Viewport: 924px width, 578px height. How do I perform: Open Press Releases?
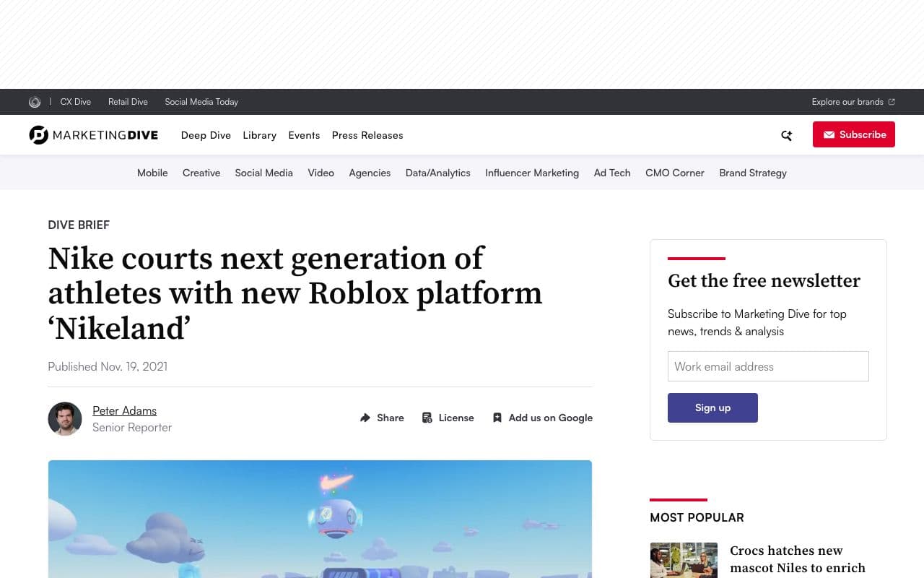[x=367, y=135]
